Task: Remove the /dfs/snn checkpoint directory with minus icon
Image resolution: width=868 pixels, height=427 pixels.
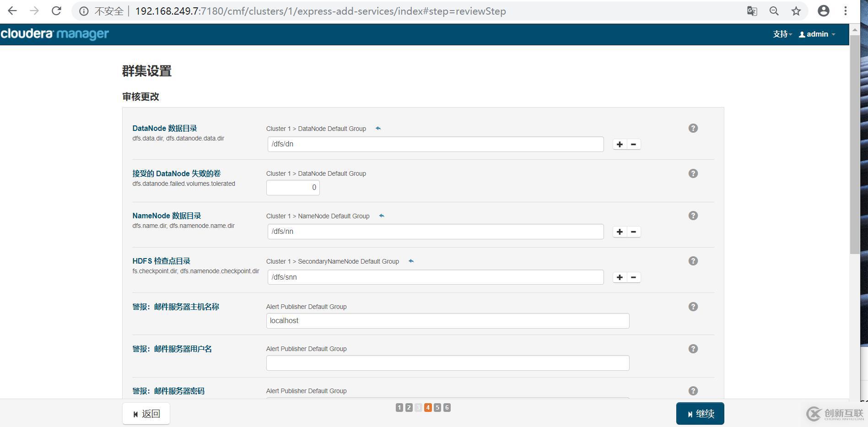Action: tap(633, 277)
